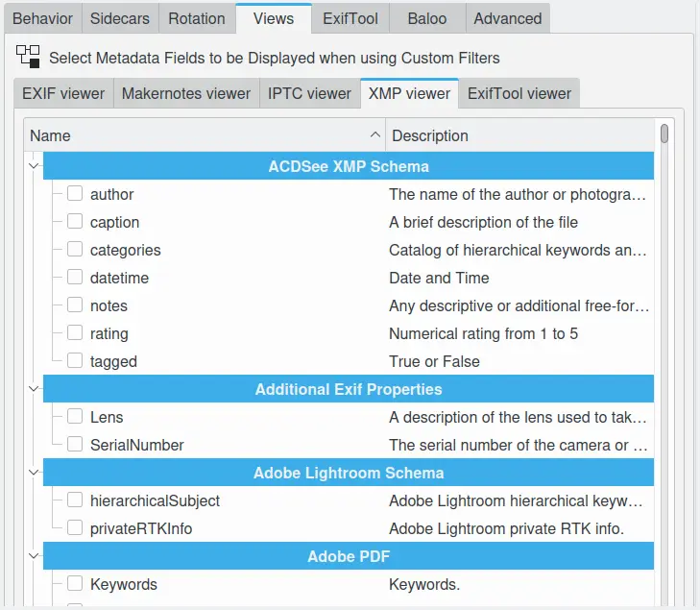This screenshot has width=700, height=610.
Task: Collapse the Additional Exif Properties group
Action: [x=34, y=389]
